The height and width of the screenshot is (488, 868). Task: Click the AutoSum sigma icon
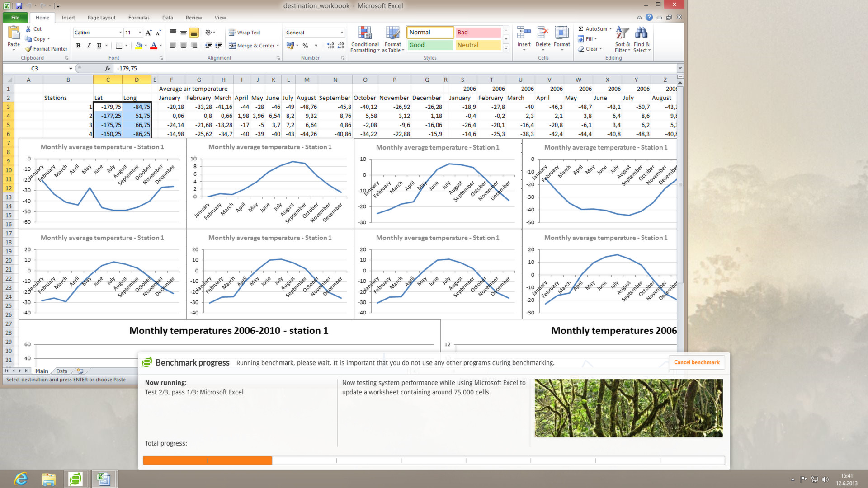pyautogui.click(x=581, y=29)
